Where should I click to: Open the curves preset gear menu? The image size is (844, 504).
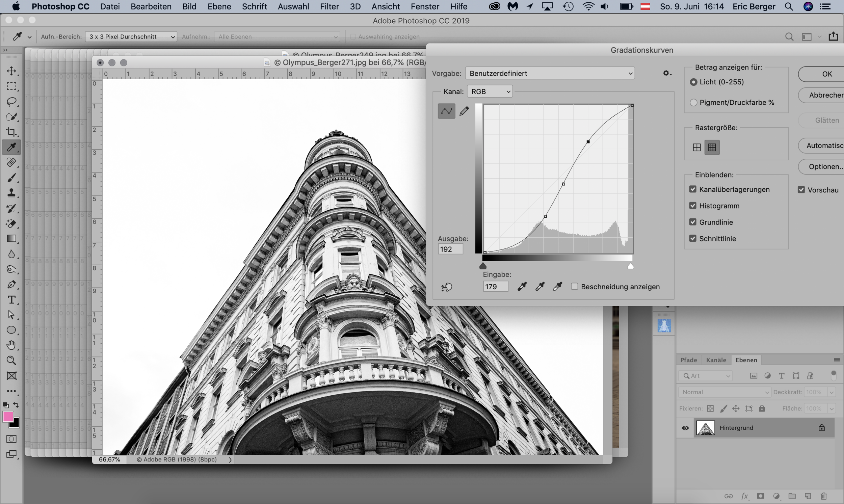(x=667, y=73)
